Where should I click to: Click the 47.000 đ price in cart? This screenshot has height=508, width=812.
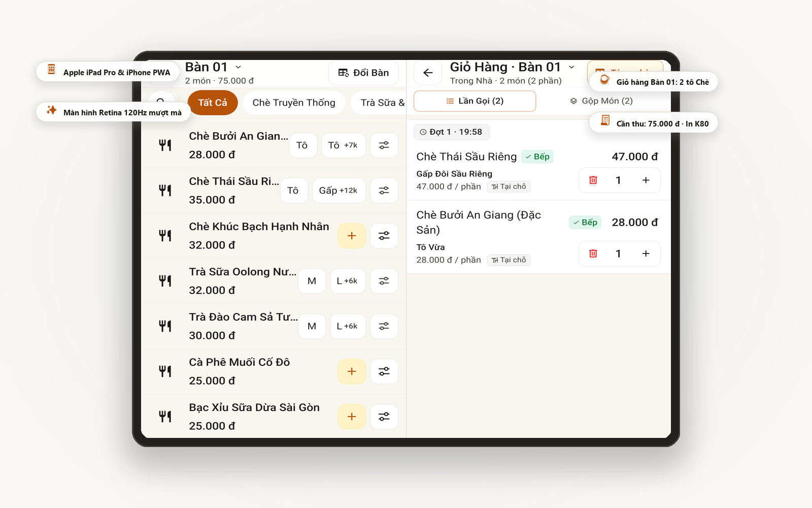point(635,156)
